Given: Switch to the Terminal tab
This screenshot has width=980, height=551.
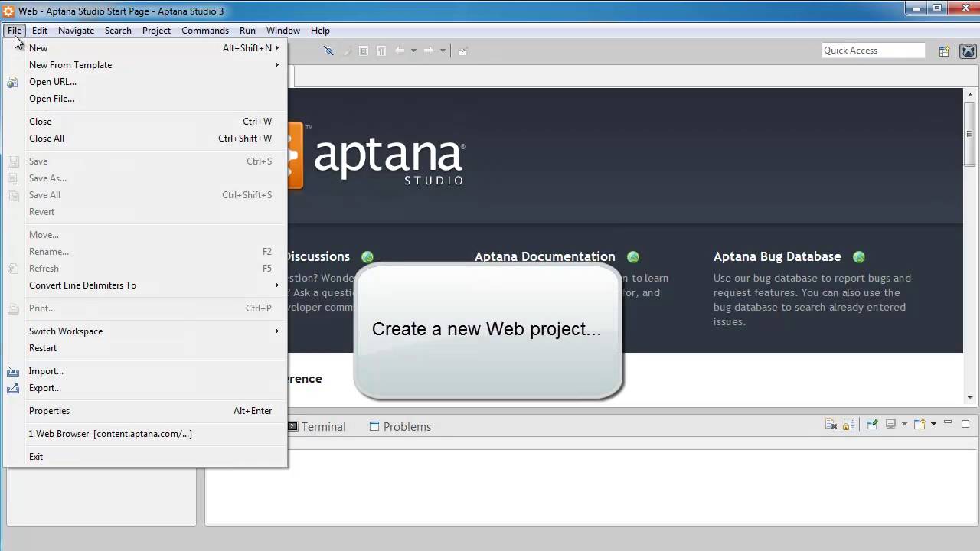Looking at the screenshot, I should [316, 427].
